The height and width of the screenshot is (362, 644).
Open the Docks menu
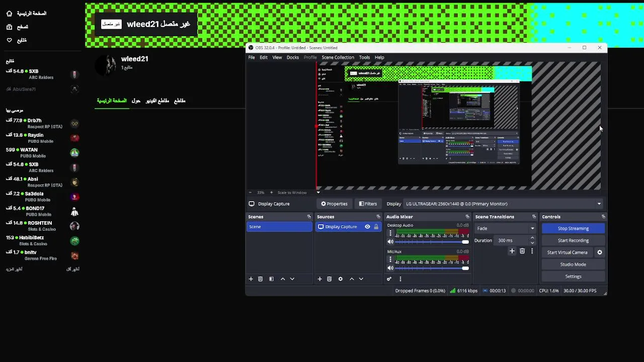(x=293, y=57)
